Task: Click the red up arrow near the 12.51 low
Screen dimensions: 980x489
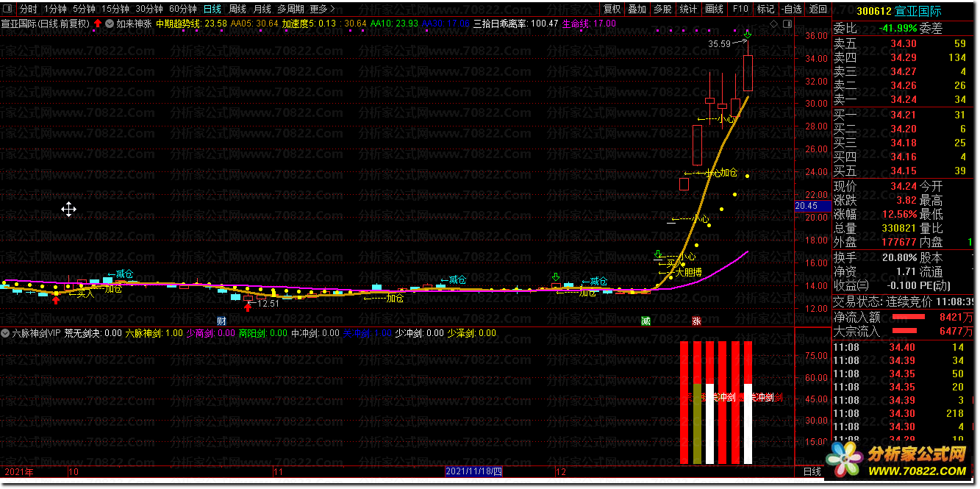Action: [248, 307]
